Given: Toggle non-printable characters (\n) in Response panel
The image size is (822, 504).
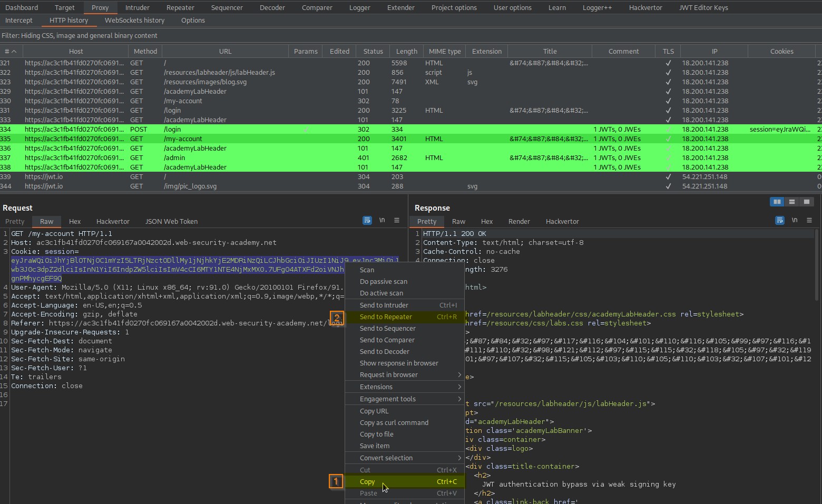Looking at the screenshot, I should click(x=795, y=220).
